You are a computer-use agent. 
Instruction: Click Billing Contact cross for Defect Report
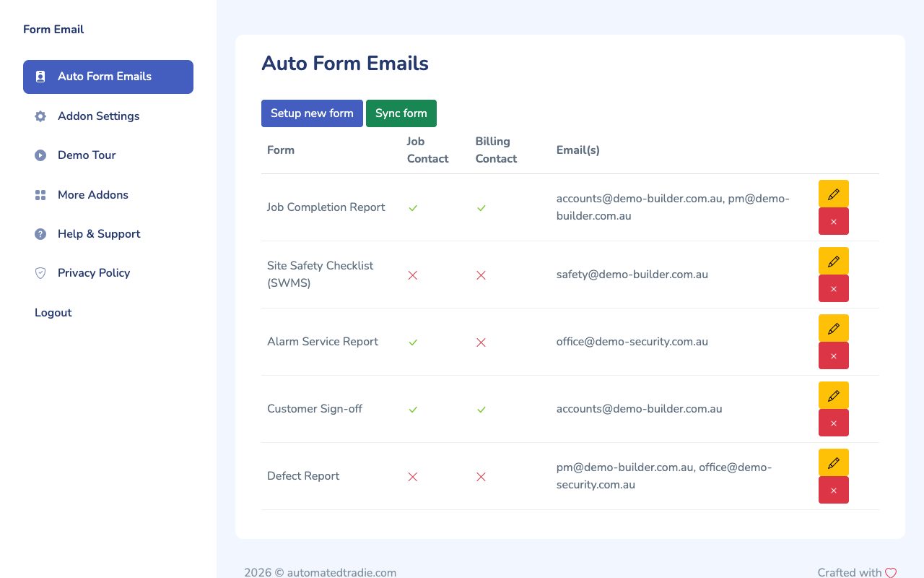tap(481, 477)
